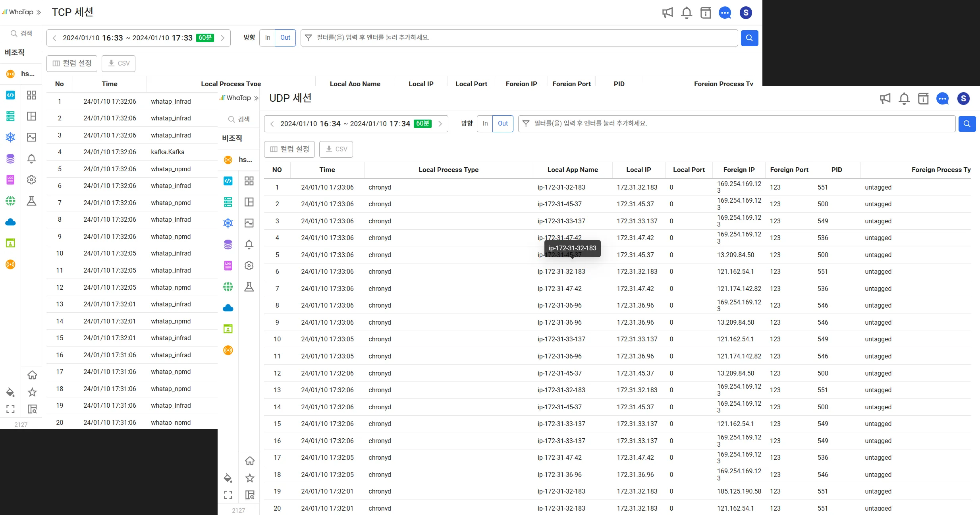Click 컬럼 설정 button in UDP window

coord(289,149)
